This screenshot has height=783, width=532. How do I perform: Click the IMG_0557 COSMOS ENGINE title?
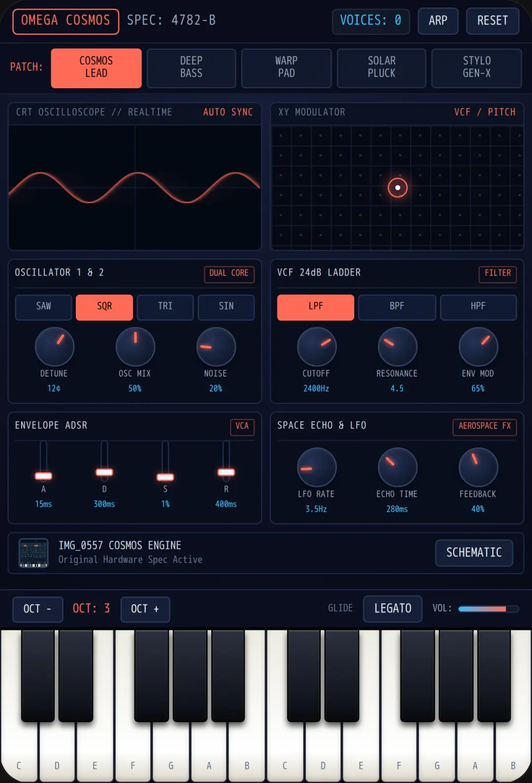click(120, 546)
